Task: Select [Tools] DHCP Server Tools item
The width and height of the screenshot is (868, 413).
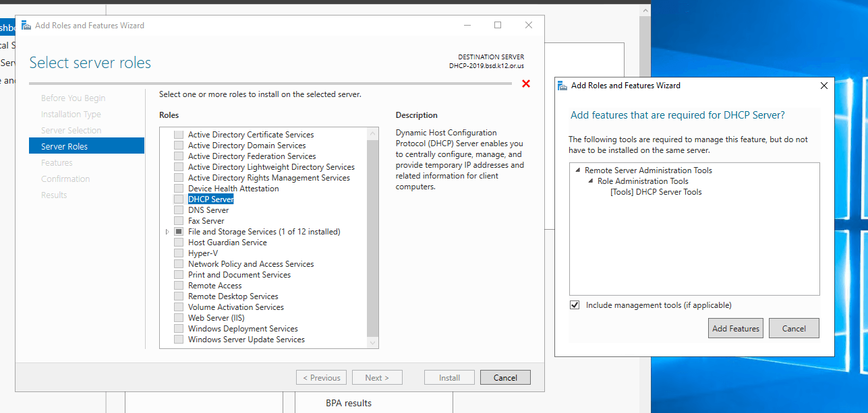Action: click(656, 192)
